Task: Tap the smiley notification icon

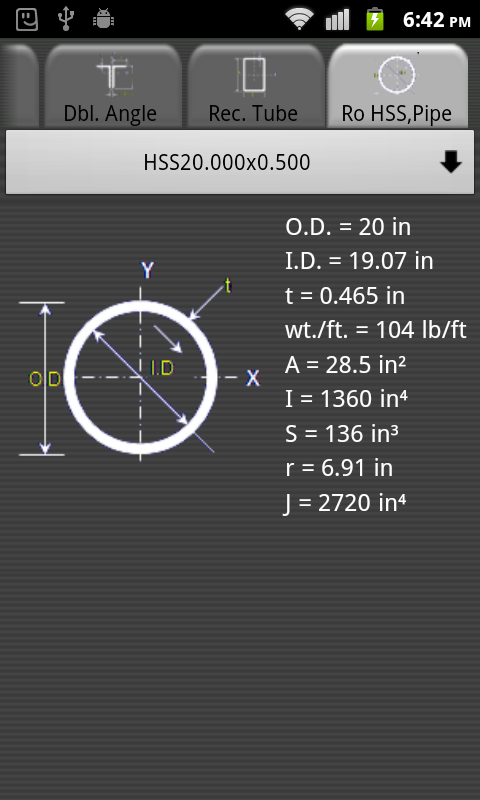Action: click(27, 19)
